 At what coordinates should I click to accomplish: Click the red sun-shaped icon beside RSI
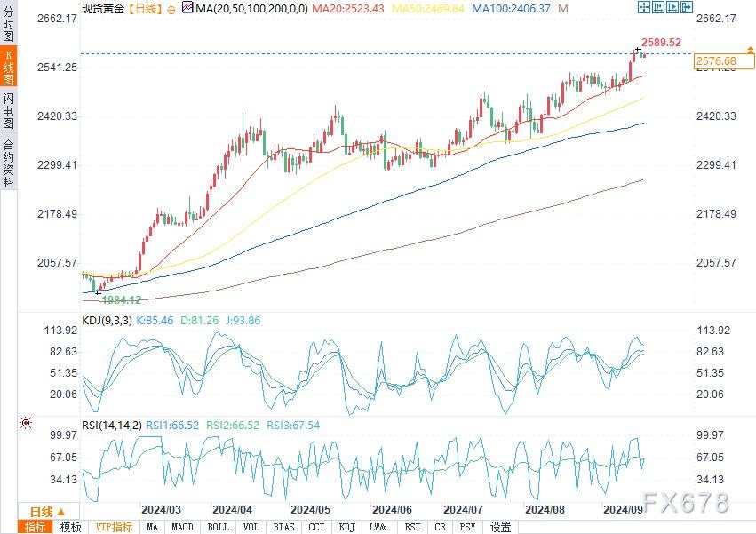click(26, 423)
